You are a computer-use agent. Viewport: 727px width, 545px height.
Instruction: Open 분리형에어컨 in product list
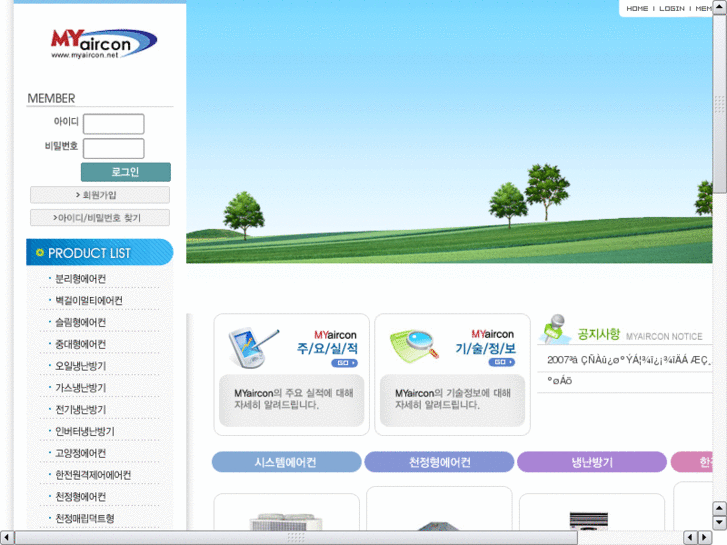pos(80,279)
